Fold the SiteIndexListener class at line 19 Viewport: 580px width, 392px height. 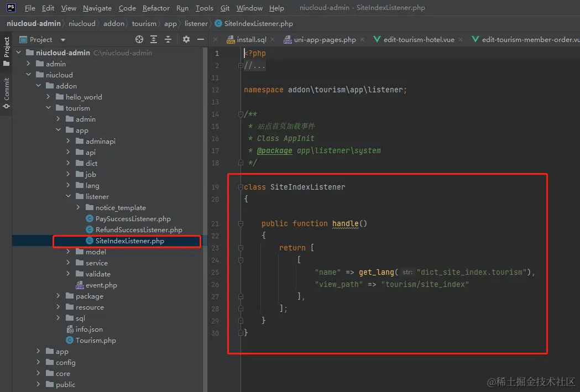[241, 187]
